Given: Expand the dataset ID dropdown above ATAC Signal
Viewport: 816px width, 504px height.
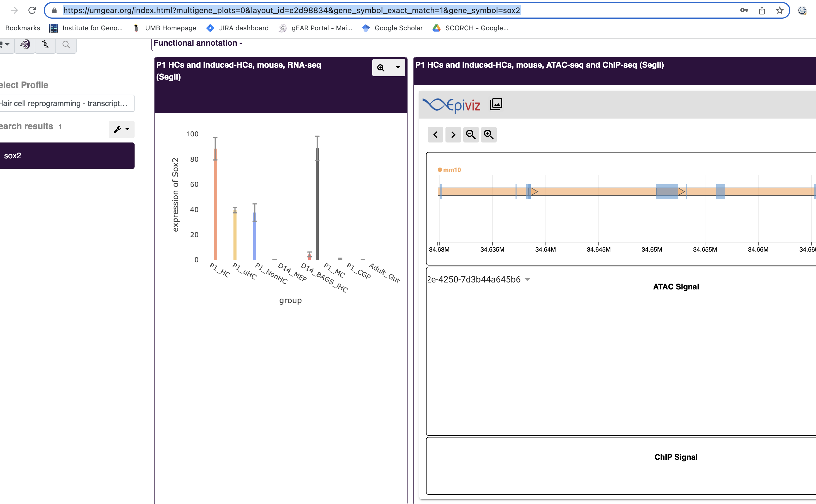Looking at the screenshot, I should tap(527, 279).
